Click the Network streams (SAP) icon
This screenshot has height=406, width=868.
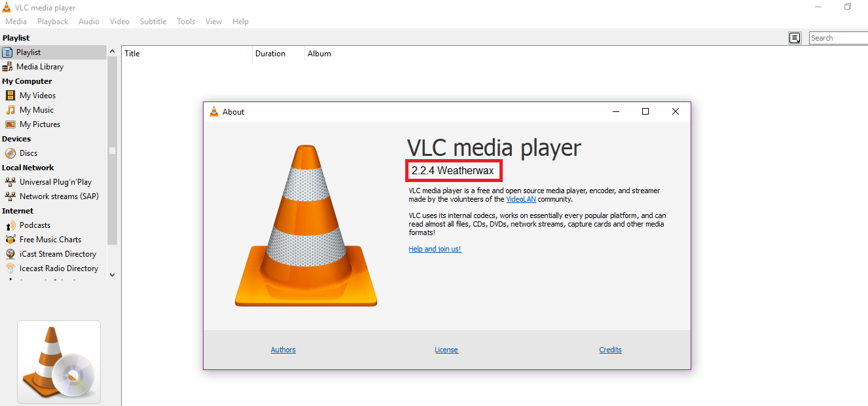(x=10, y=196)
